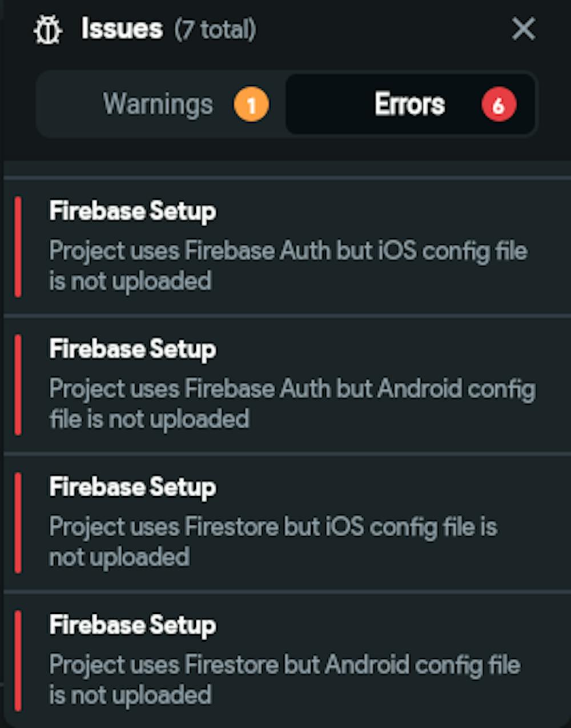Close the Issues panel

[x=523, y=29]
